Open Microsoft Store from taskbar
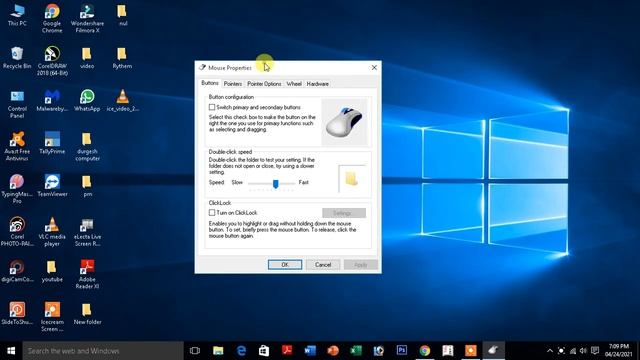This screenshot has width=640, height=360. click(x=264, y=351)
